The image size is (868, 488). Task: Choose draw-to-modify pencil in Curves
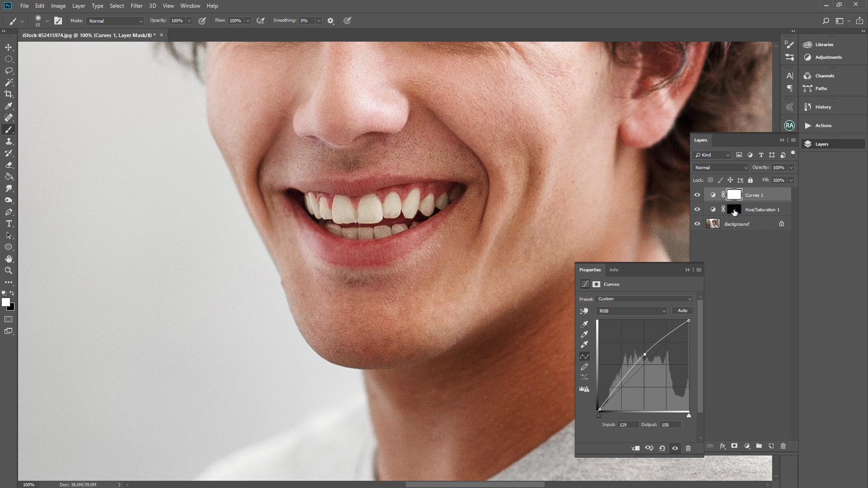[x=584, y=367]
